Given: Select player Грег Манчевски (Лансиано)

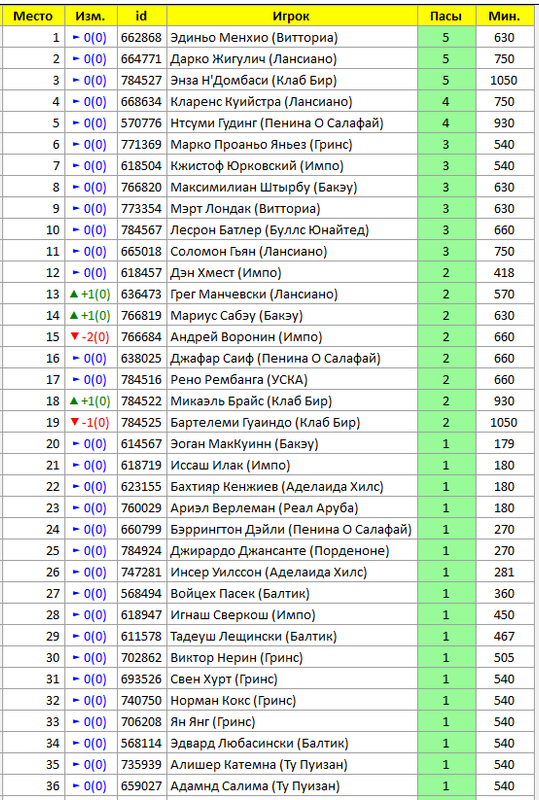Looking at the screenshot, I should (x=254, y=294).
